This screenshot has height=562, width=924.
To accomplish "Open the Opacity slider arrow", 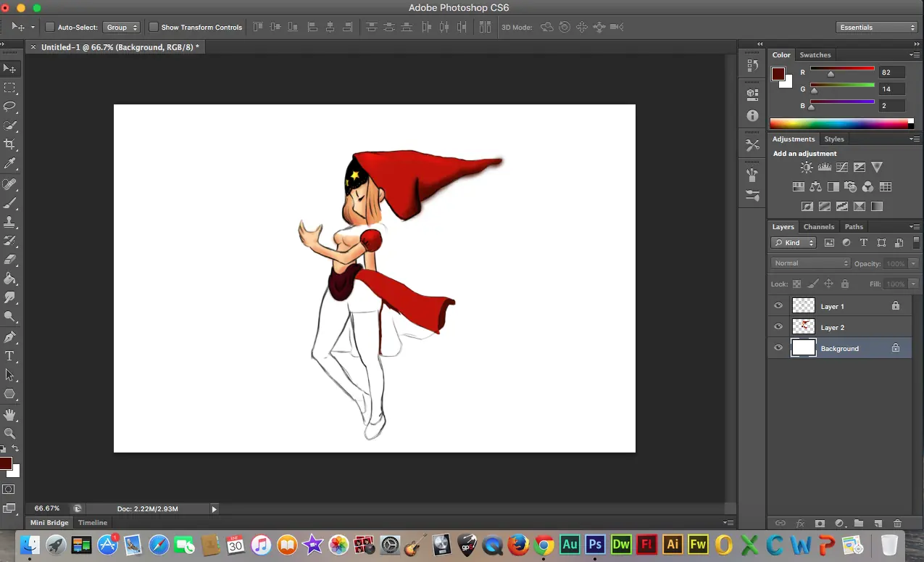I will [913, 263].
